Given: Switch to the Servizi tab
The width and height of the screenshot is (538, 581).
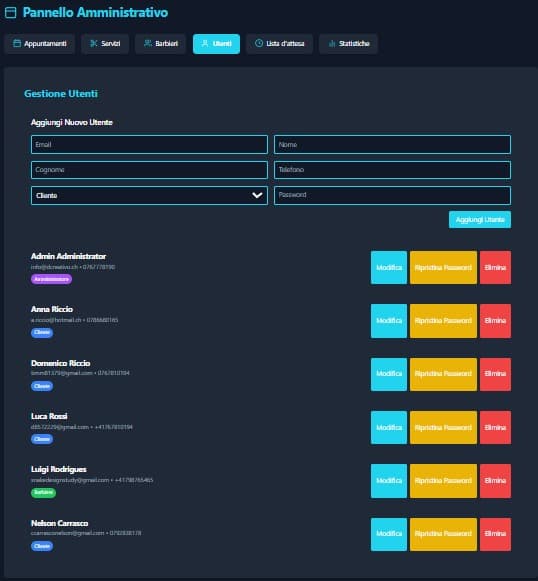Looking at the screenshot, I should click(x=105, y=44).
